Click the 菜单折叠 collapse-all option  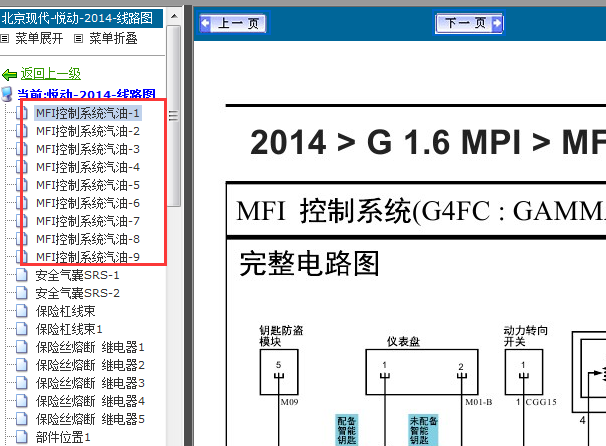pyautogui.click(x=113, y=38)
